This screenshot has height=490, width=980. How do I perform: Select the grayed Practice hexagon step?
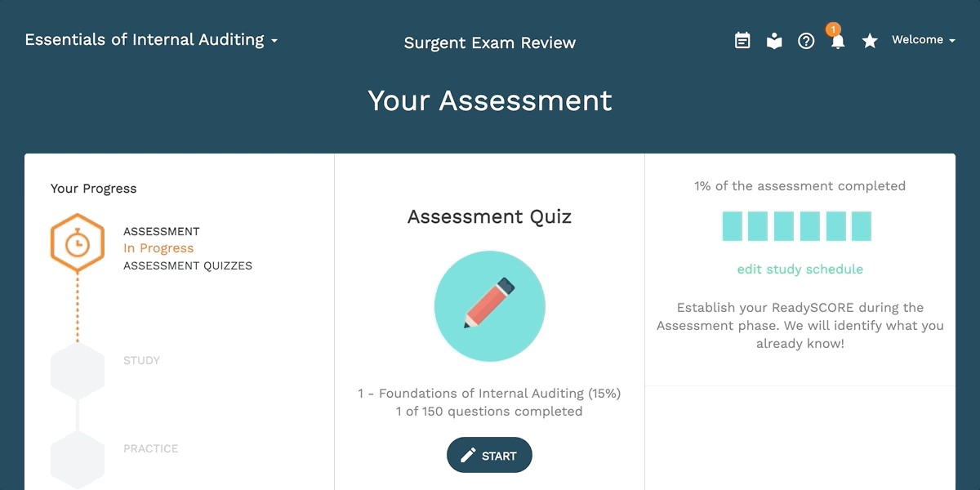pyautogui.click(x=78, y=459)
